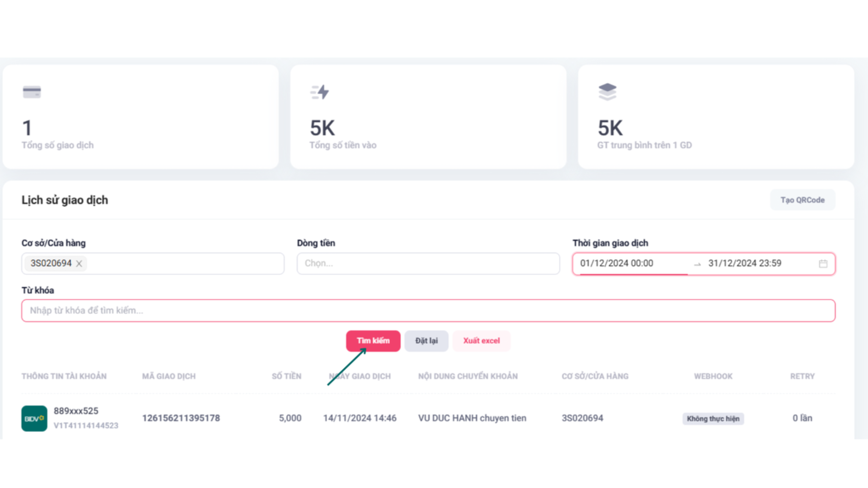Viewport: 868px width, 488px height.
Task: Click the BIDV bank logo
Action: pyautogui.click(x=34, y=418)
